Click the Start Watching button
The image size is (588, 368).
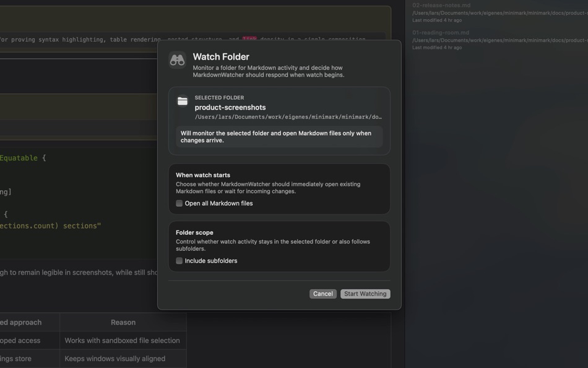[x=365, y=293]
